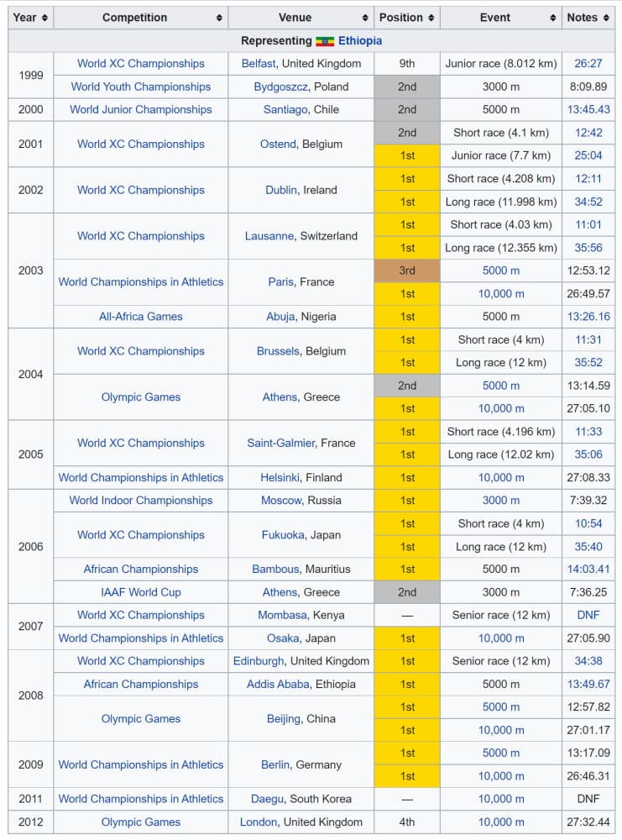Open Santiago venue link

pyautogui.click(x=285, y=110)
